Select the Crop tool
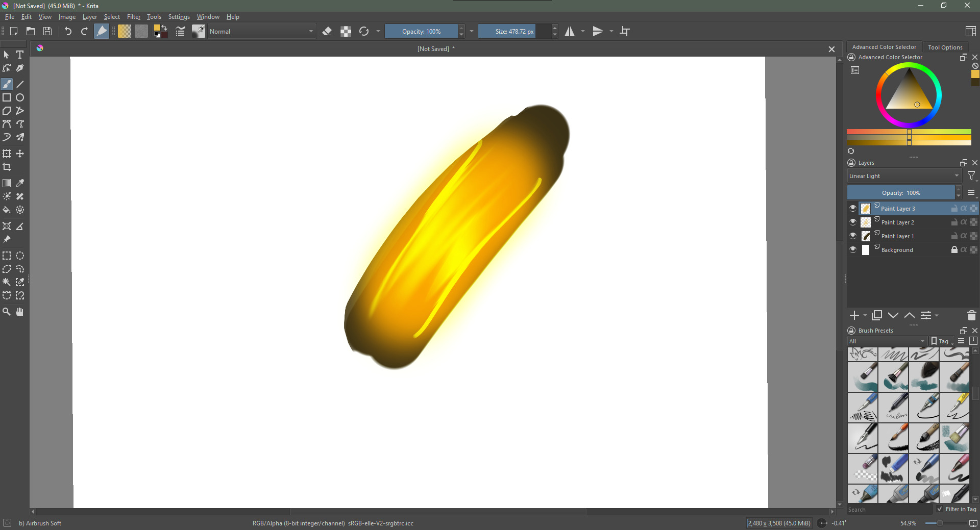Image resolution: width=980 pixels, height=530 pixels. click(7, 167)
